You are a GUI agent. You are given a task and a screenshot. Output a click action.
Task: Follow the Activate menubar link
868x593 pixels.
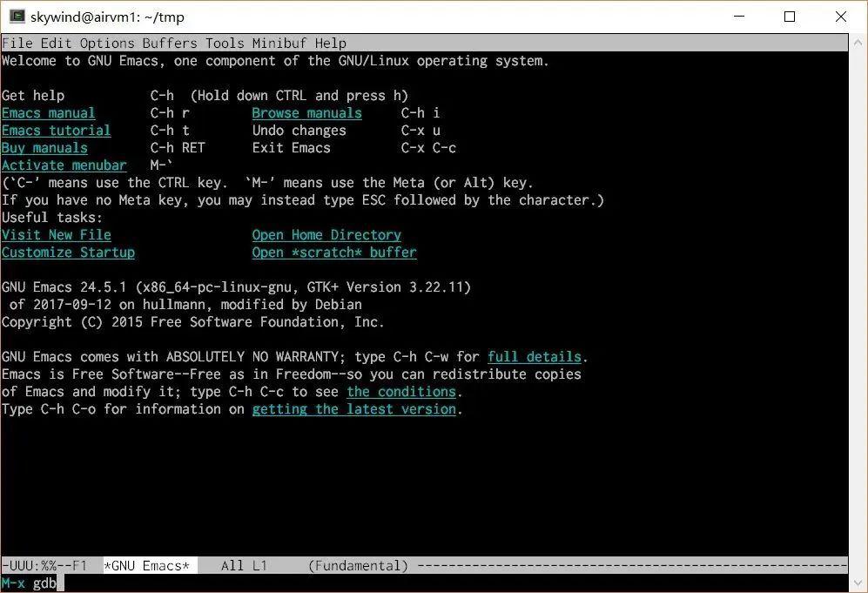click(x=64, y=165)
